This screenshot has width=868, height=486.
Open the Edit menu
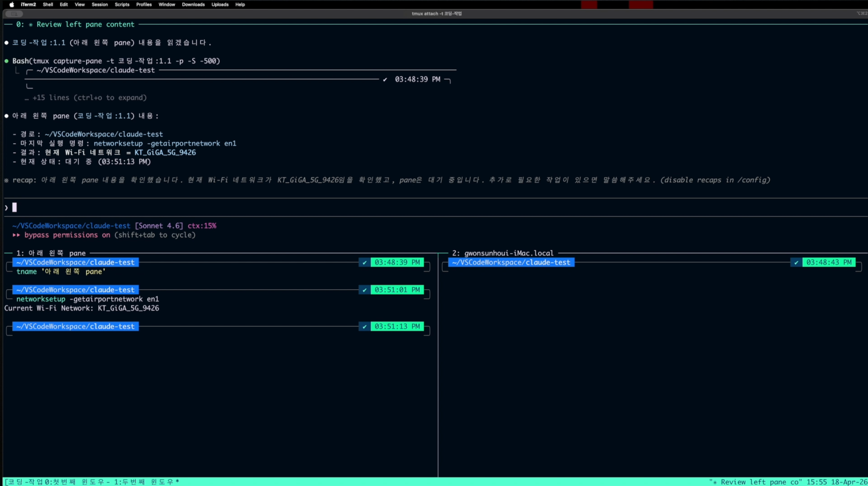[64, 4]
